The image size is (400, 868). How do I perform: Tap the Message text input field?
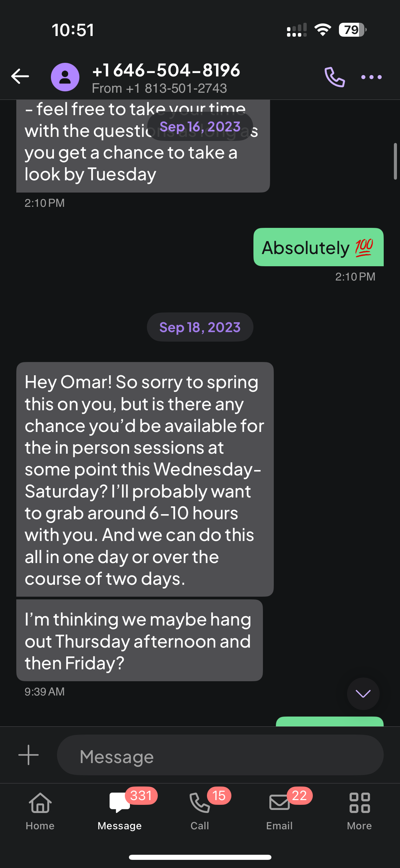[x=220, y=756]
